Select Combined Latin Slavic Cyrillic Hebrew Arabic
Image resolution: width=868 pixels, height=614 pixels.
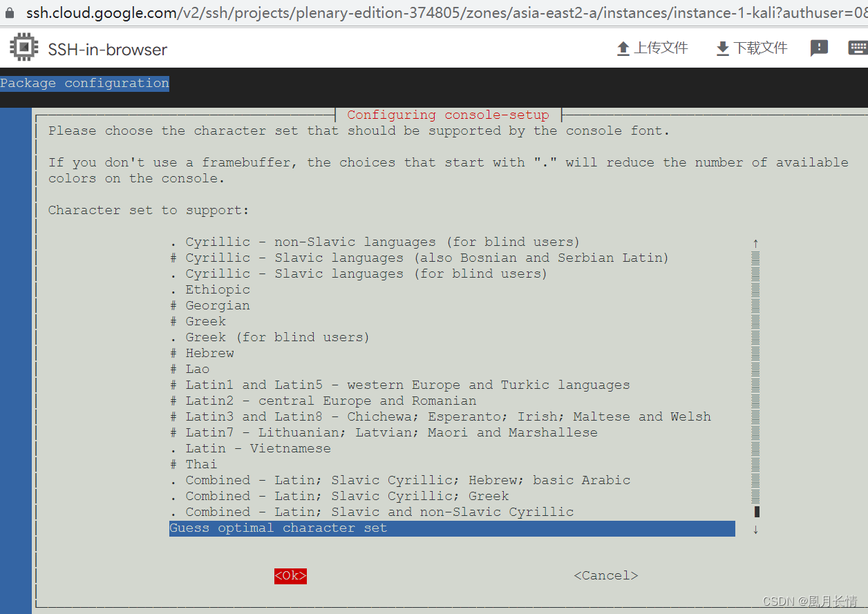tap(400, 480)
